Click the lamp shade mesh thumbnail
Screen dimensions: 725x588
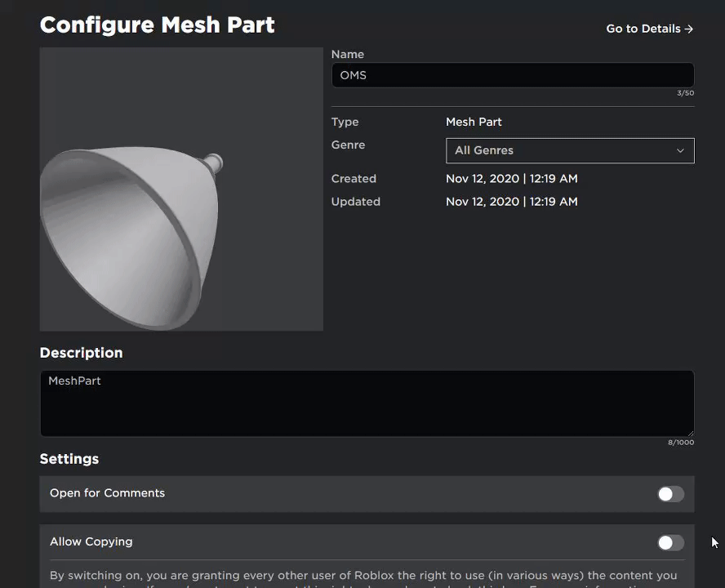(181, 189)
